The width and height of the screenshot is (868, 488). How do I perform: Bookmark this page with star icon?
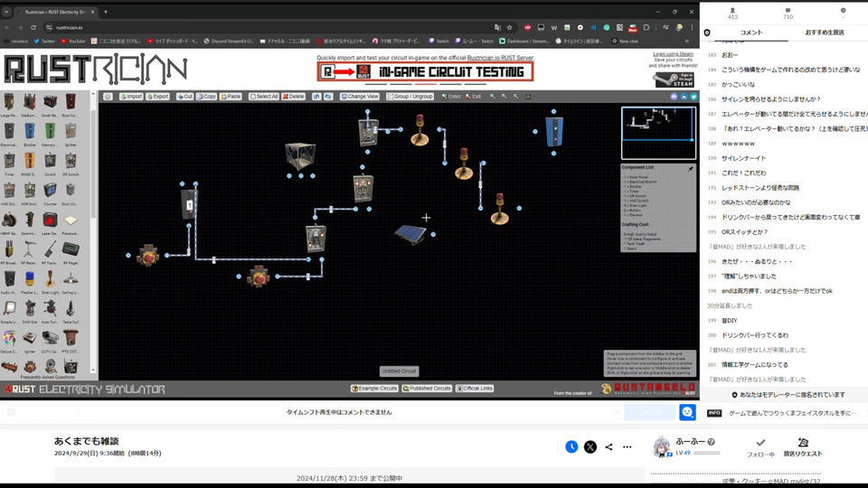[x=509, y=27]
